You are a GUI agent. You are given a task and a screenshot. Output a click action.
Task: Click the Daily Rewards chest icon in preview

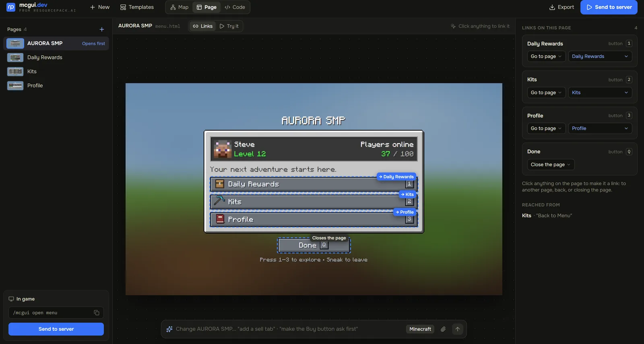point(220,184)
